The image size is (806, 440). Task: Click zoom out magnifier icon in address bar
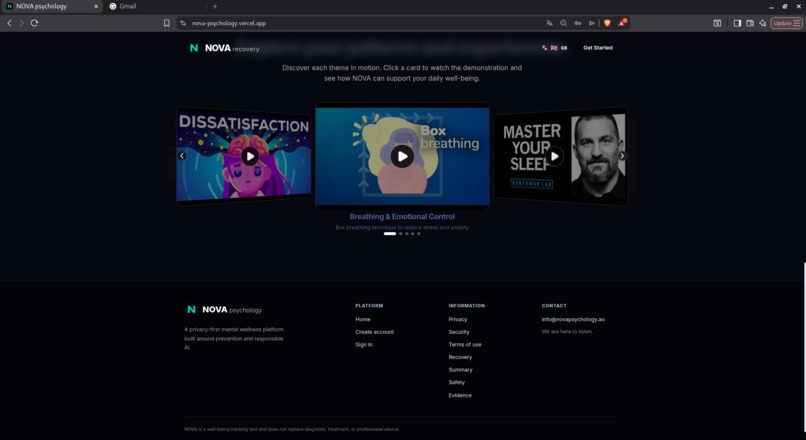[x=563, y=23]
